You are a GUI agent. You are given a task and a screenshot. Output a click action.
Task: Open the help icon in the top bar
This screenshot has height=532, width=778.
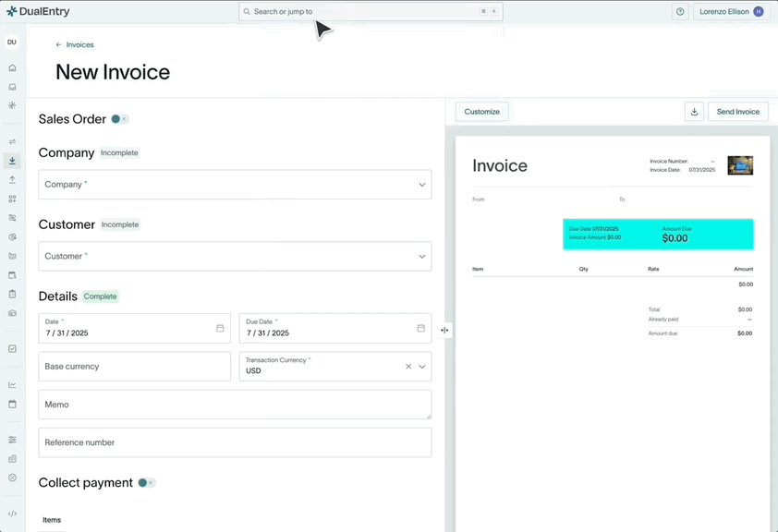coord(681,11)
